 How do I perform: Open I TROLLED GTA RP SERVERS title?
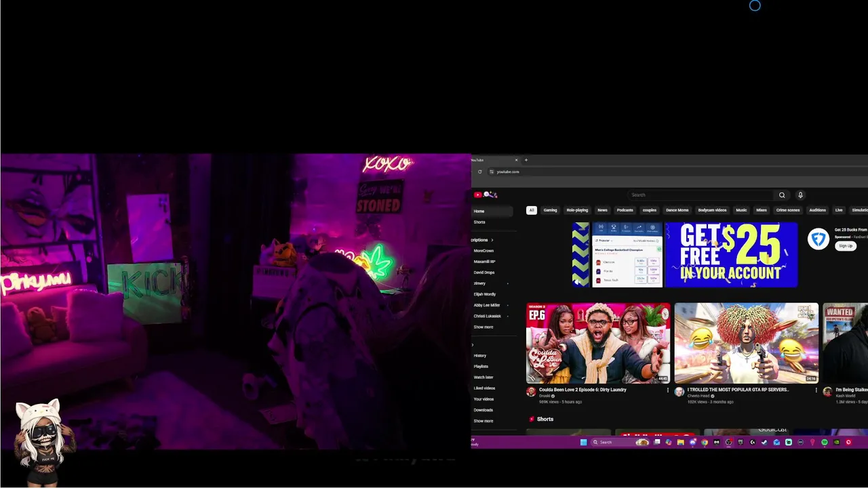738,390
